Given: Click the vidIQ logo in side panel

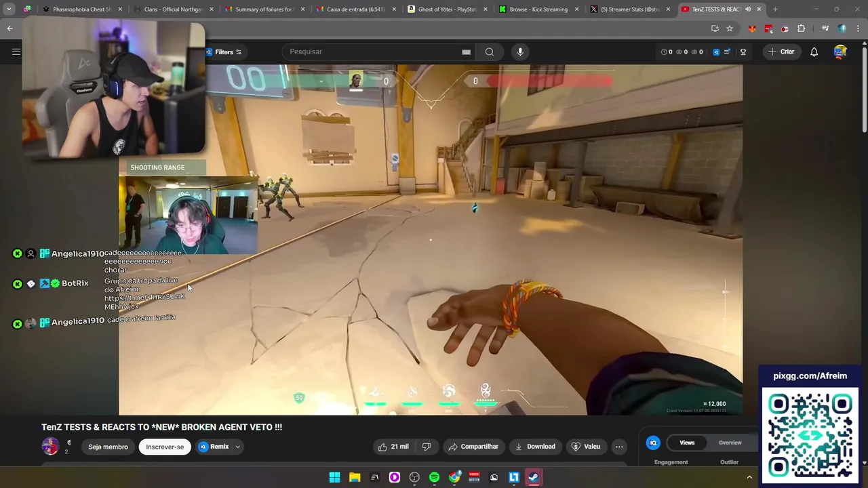Looking at the screenshot, I should pyautogui.click(x=654, y=443).
